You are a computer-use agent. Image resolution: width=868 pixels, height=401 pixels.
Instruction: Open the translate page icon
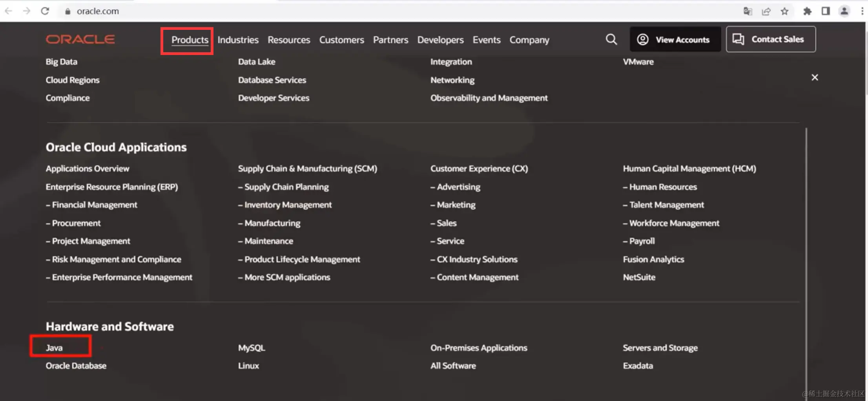click(x=748, y=11)
